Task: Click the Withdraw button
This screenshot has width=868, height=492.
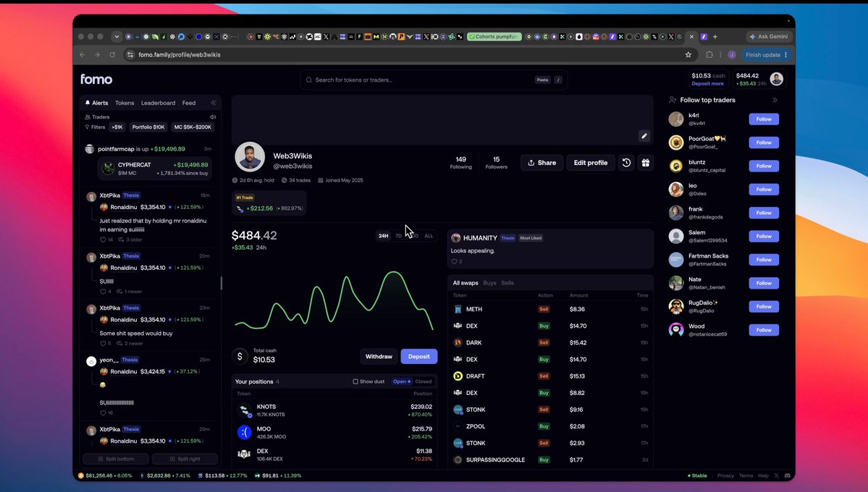Action: tap(379, 357)
